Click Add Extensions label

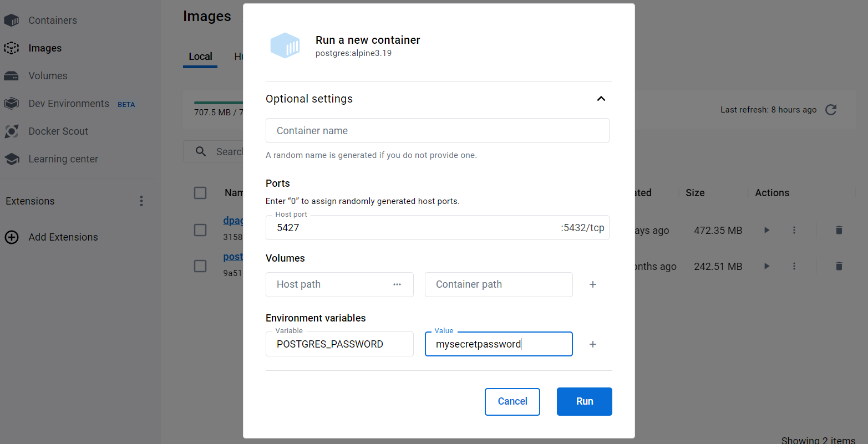point(63,237)
